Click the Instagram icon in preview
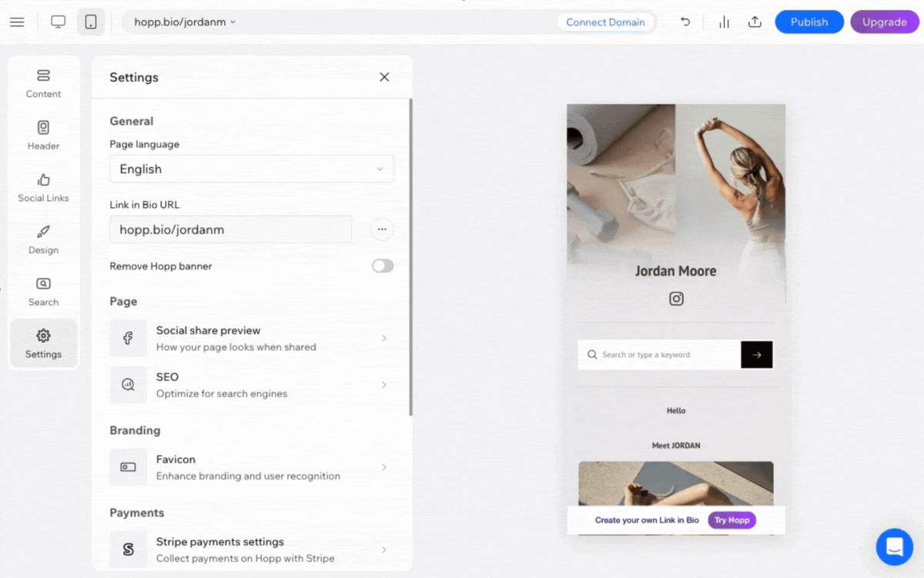This screenshot has height=578, width=924. pyautogui.click(x=676, y=298)
